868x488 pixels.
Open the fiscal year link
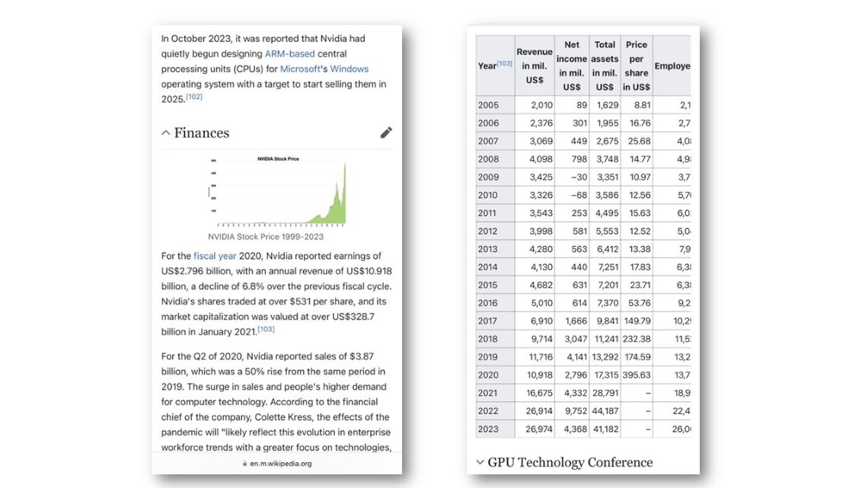tap(215, 256)
